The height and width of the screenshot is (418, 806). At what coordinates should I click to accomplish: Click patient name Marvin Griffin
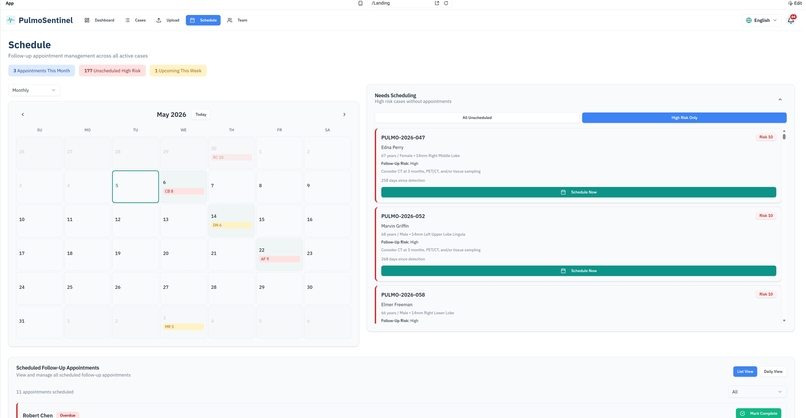click(x=395, y=226)
